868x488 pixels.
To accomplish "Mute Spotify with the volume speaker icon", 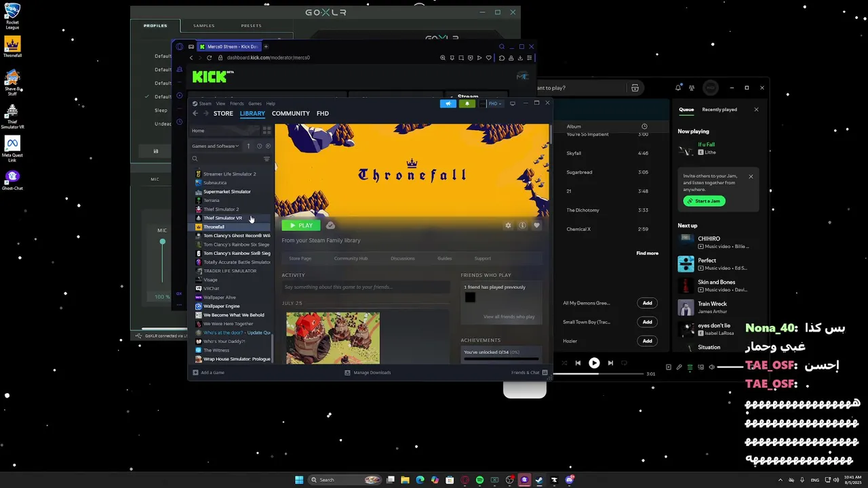I will click(x=711, y=367).
